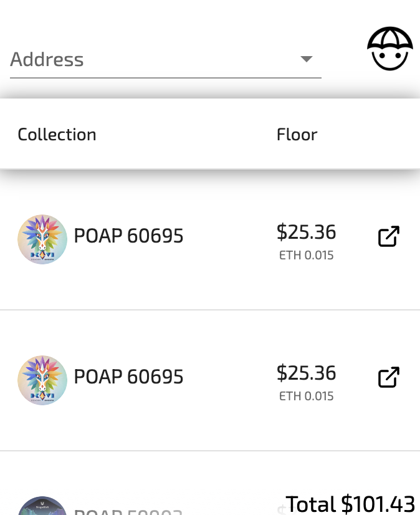Click the Total $101.43 summary

click(x=350, y=504)
